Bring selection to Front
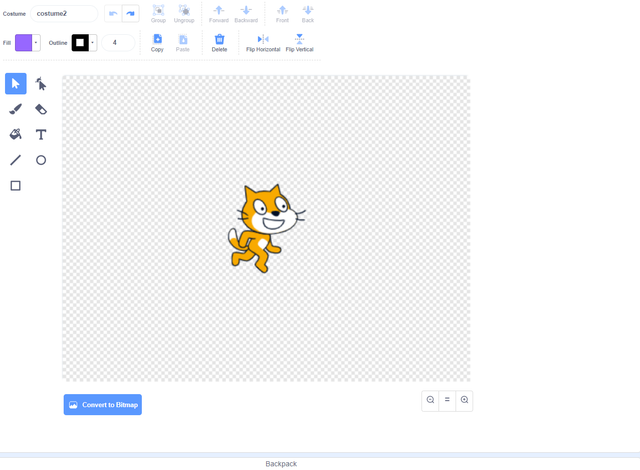This screenshot has height=470, width=640. click(x=282, y=14)
